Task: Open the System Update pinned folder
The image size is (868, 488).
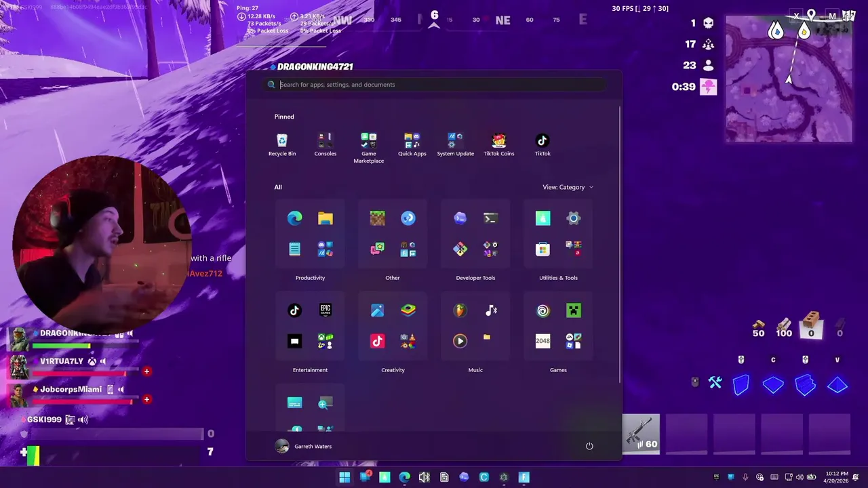Action: [456, 144]
